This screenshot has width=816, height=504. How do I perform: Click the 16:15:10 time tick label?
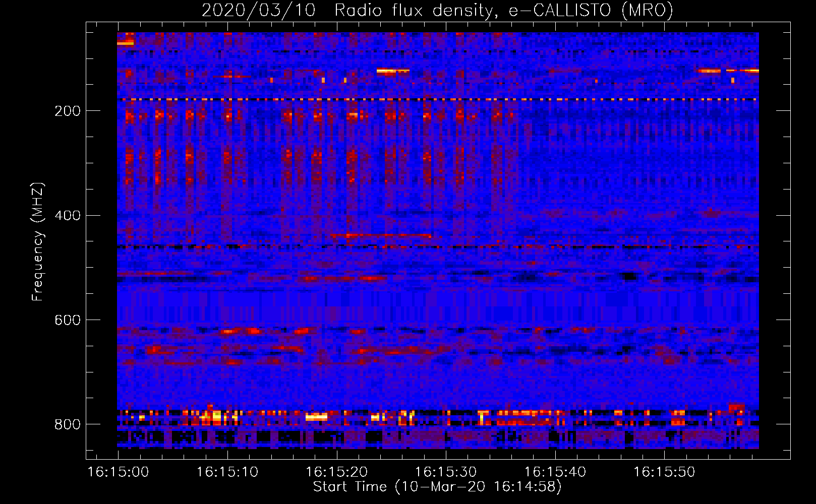pyautogui.click(x=227, y=472)
